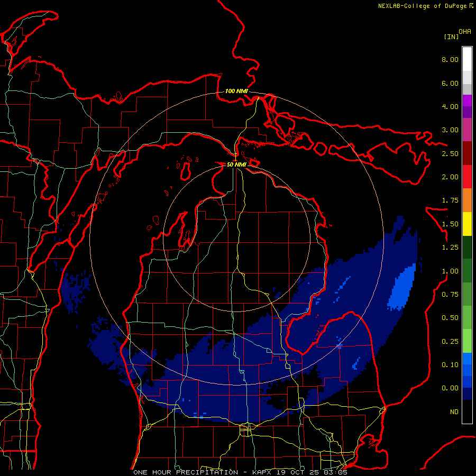This screenshot has height=476, width=476.
Task: Click the 50 NMI range ring label
Action: [x=236, y=164]
